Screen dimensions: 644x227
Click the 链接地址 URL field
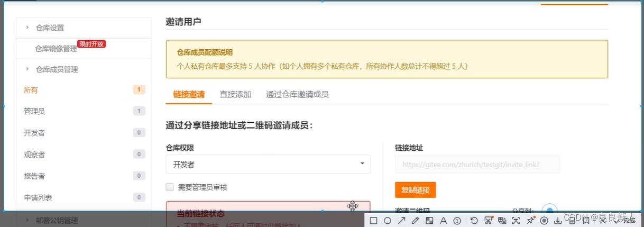477,164
